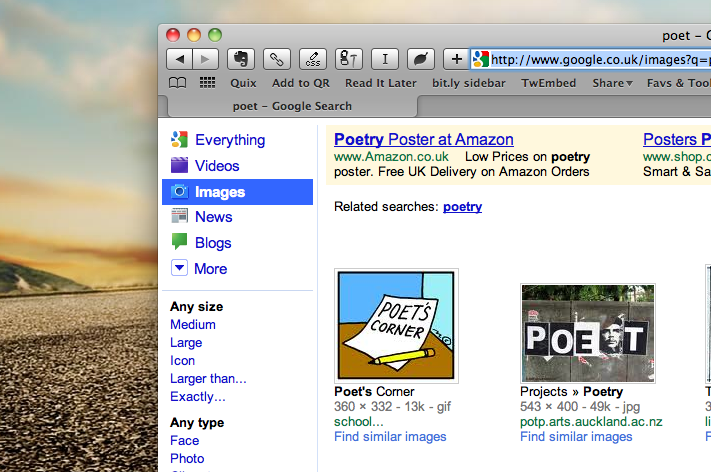
Task: Select Everything search category
Action: tap(230, 140)
